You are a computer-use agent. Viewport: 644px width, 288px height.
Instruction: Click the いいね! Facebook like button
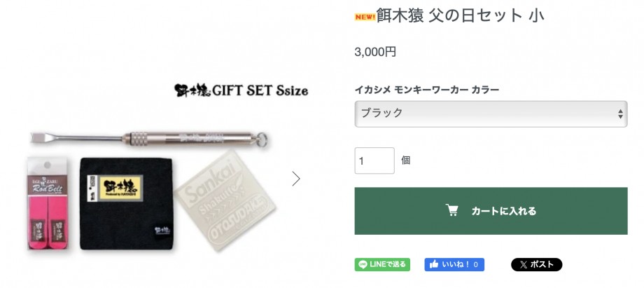pyautogui.click(x=454, y=265)
